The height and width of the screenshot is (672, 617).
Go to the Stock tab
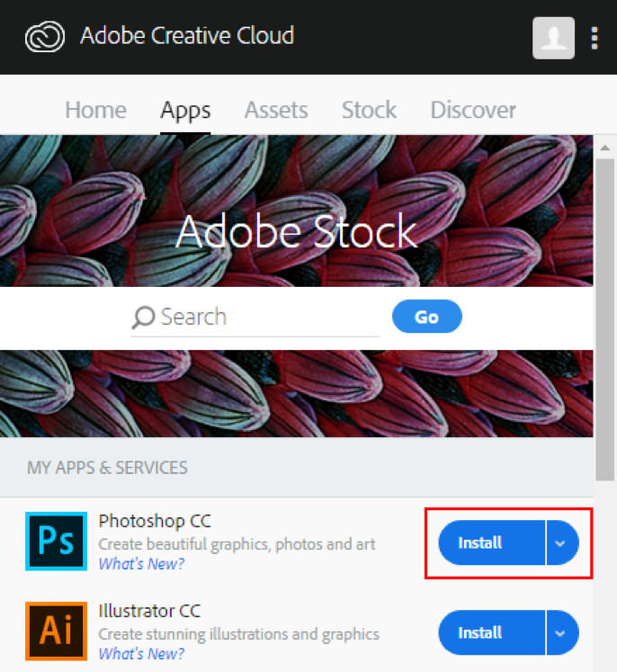pos(369,111)
